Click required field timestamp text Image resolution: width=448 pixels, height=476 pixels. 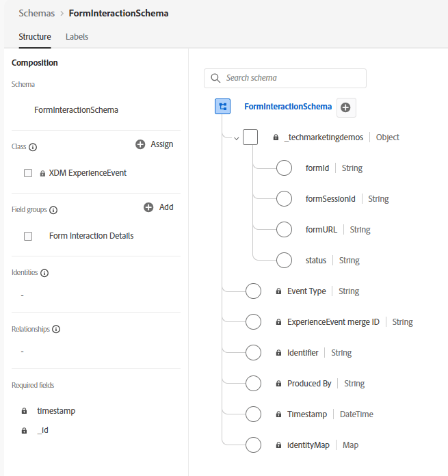[56, 411]
